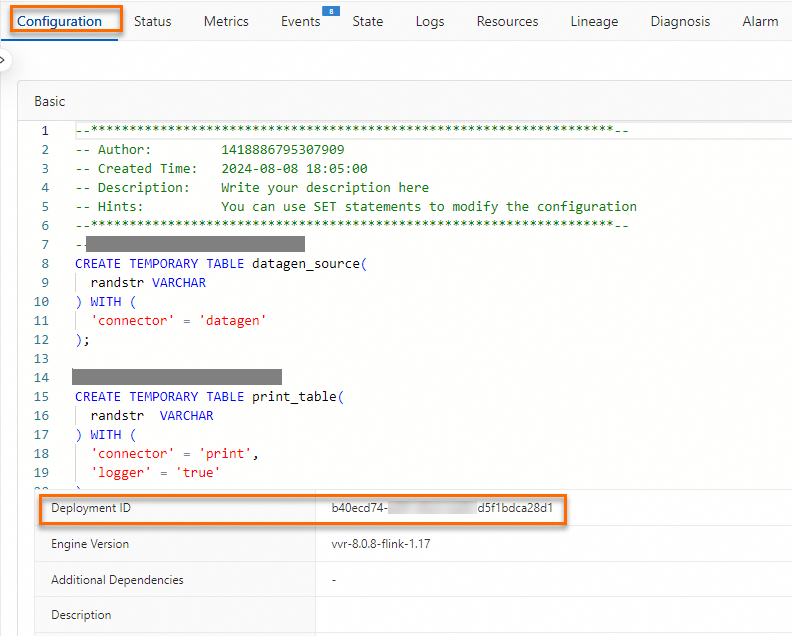Click CREATE TEMPORARY TABLE datagen_source line
This screenshot has width=792, height=636.
click(x=221, y=264)
